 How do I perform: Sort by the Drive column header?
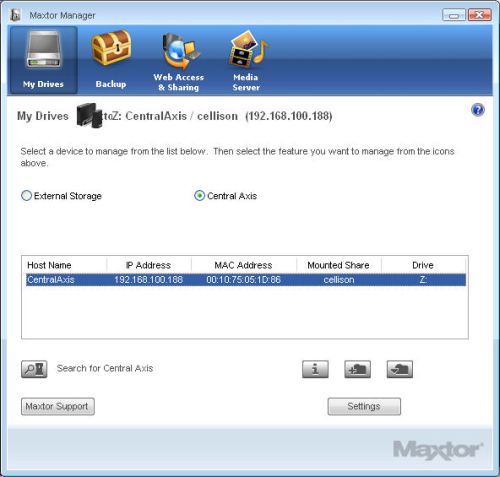pyautogui.click(x=423, y=265)
